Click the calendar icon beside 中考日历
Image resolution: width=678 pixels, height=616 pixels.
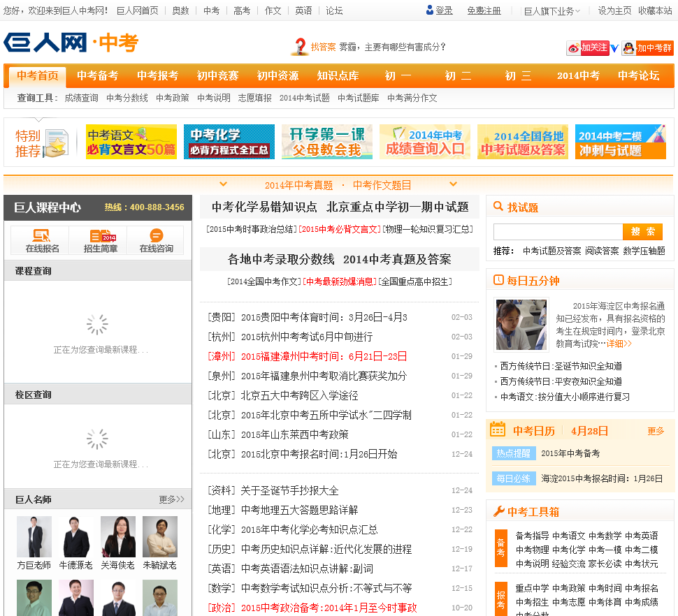tap(498, 430)
